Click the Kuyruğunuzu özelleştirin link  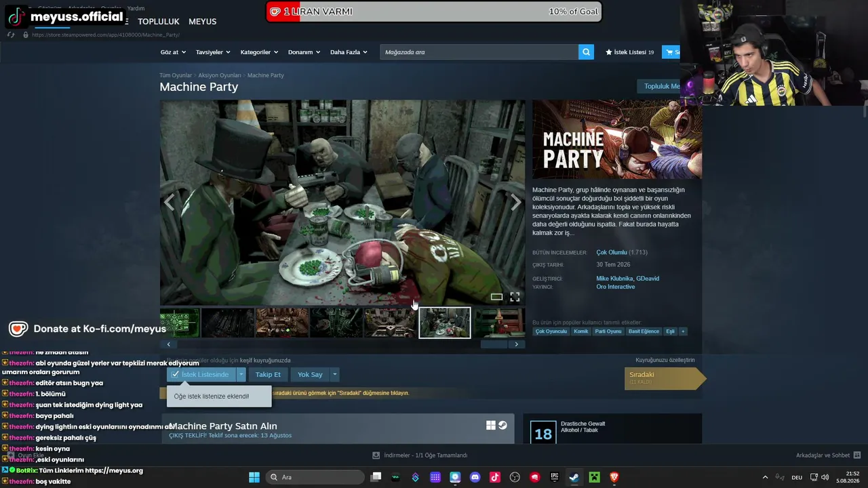665,360
